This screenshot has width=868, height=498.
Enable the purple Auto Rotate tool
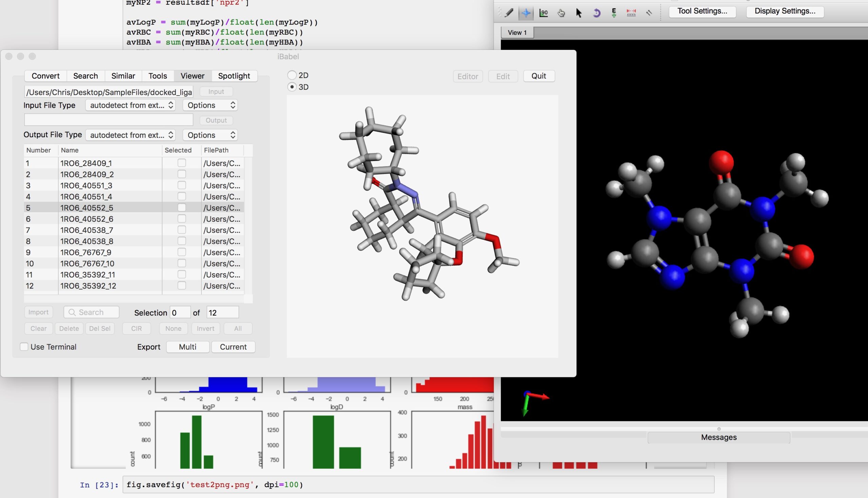pos(596,13)
